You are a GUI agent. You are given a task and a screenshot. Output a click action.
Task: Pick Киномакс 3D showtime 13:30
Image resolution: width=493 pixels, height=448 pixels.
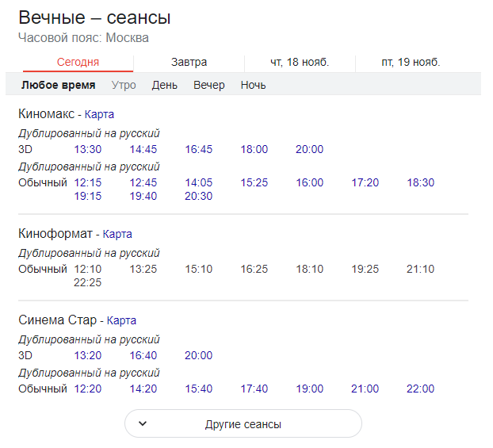(x=88, y=149)
